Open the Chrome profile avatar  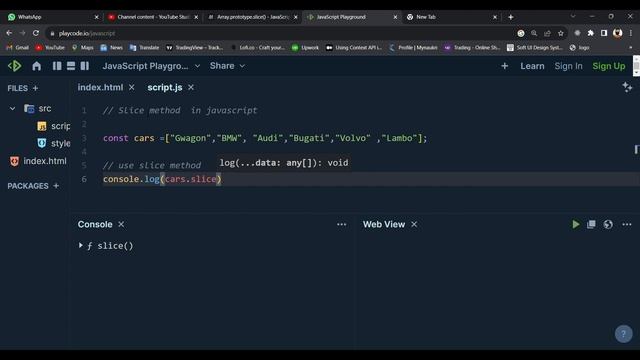pyautogui.click(x=618, y=33)
